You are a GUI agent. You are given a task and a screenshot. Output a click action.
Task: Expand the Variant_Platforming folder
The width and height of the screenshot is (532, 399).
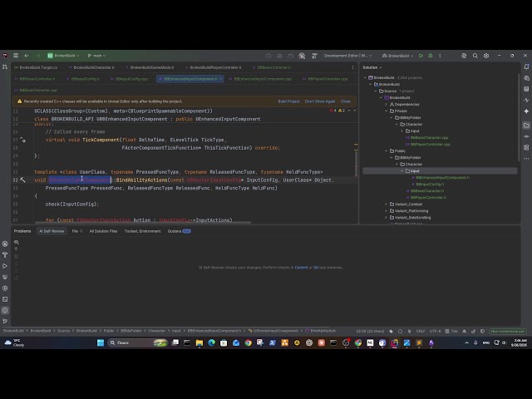(386, 210)
